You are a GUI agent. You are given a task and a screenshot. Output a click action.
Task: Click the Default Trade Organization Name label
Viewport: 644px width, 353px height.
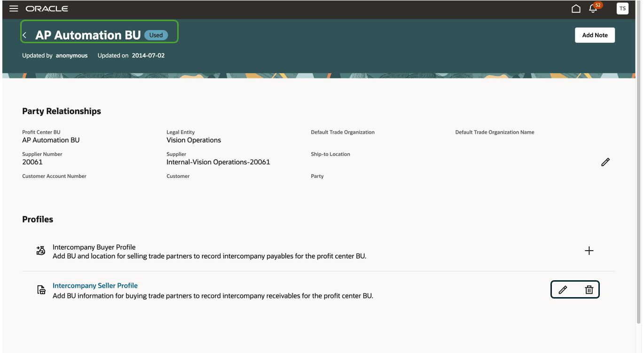coord(495,132)
